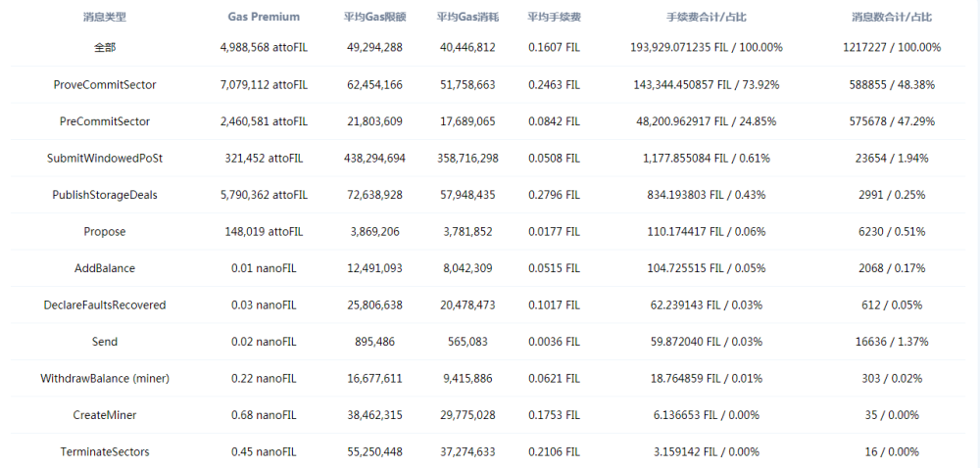Screen dimensions: 980x468
Task: Click the AddBalance message type
Action: [105, 268]
